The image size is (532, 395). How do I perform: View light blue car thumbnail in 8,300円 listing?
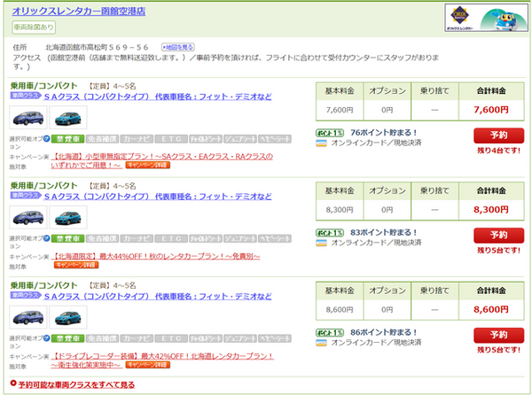(x=68, y=218)
